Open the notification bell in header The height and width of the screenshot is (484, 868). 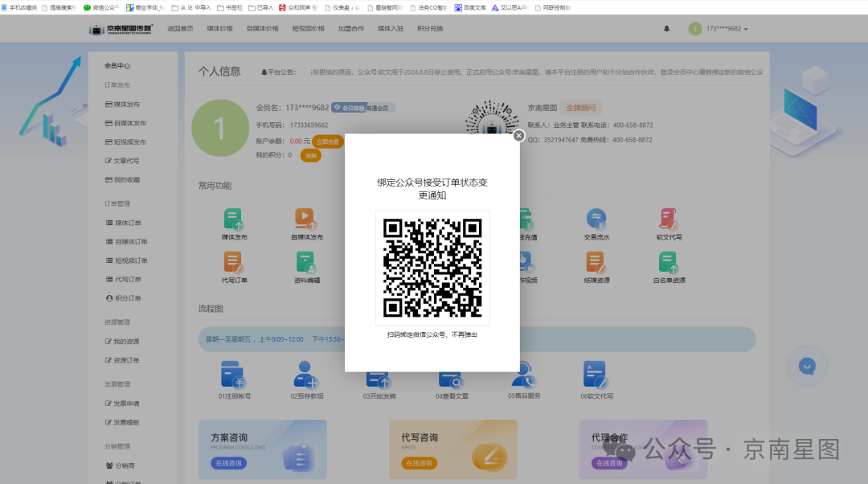pos(666,29)
